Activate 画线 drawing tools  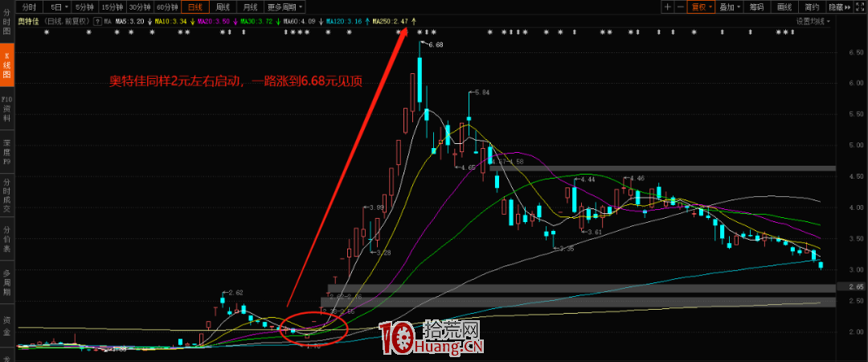pyautogui.click(x=784, y=7)
